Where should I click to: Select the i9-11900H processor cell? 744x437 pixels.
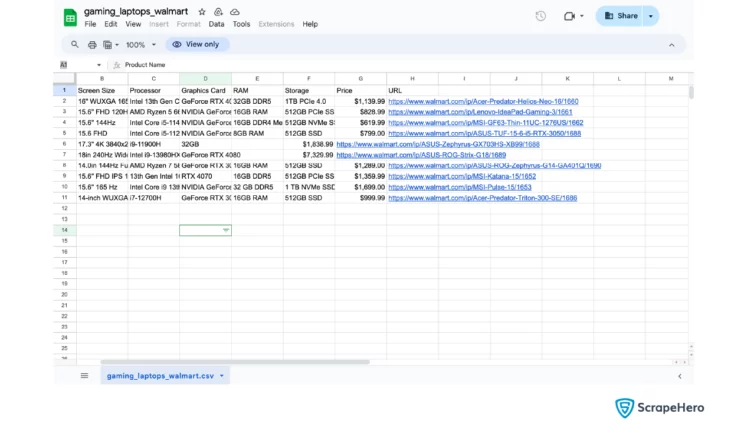[154, 144]
